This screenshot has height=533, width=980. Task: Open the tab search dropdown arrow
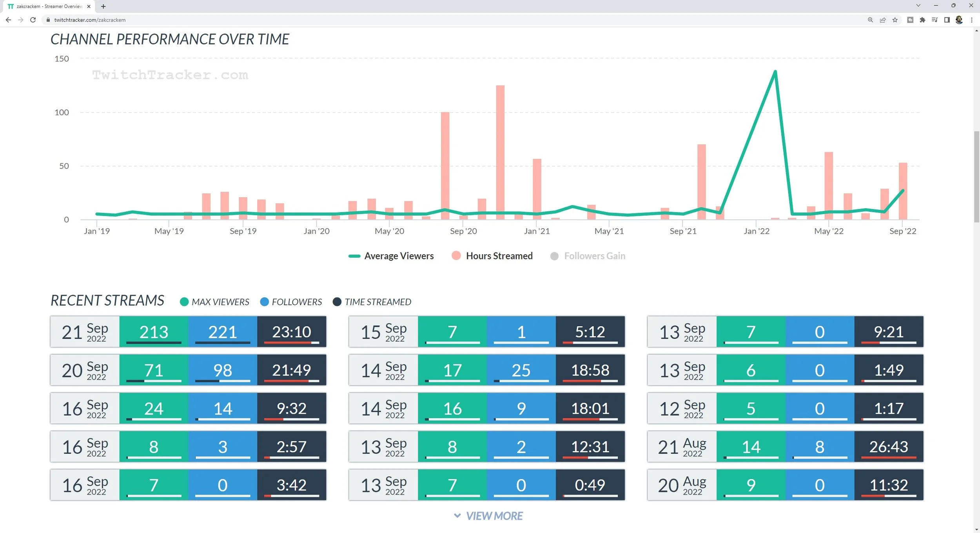[918, 6]
